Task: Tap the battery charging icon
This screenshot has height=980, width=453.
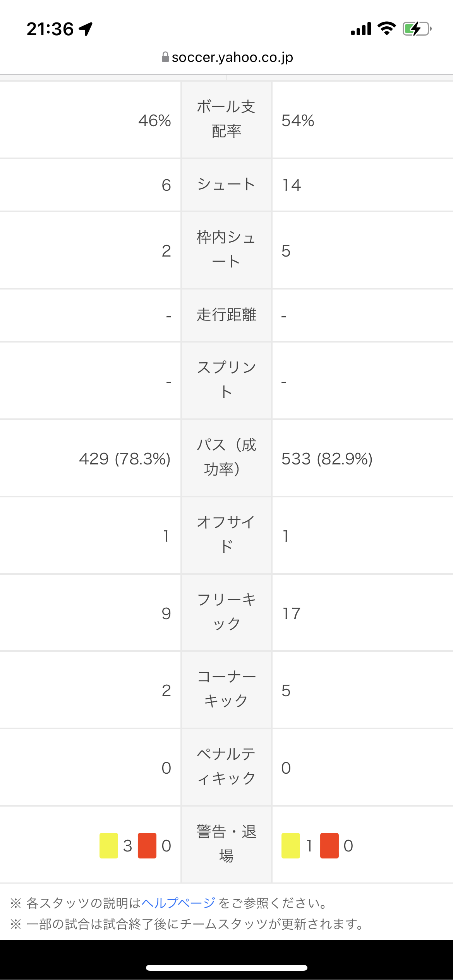Action: coord(417,29)
